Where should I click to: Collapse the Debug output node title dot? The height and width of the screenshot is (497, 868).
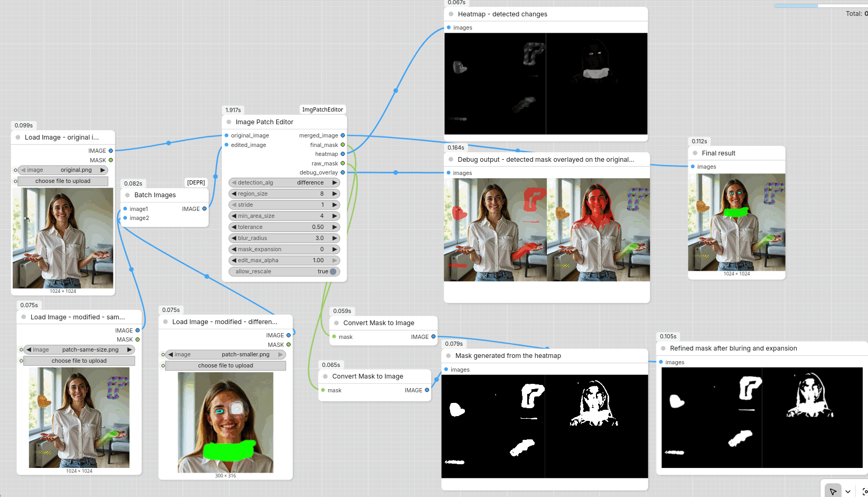click(x=451, y=160)
